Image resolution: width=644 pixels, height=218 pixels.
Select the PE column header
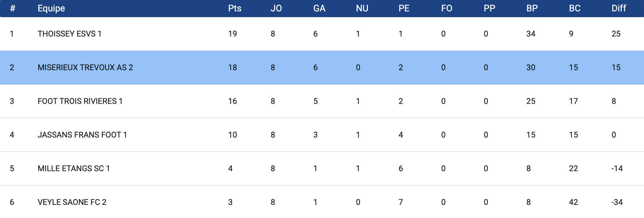pos(404,8)
